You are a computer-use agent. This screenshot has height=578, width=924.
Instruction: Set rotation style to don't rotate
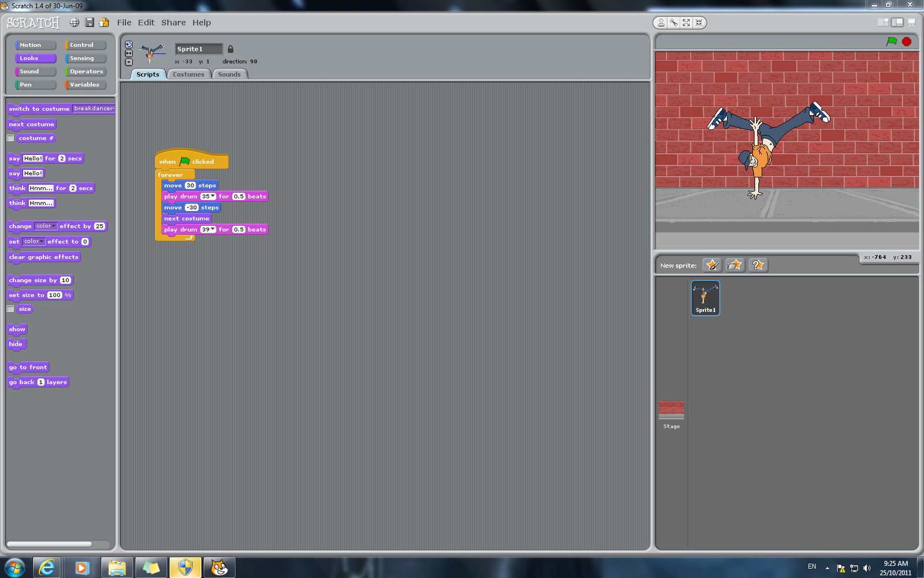point(129,62)
